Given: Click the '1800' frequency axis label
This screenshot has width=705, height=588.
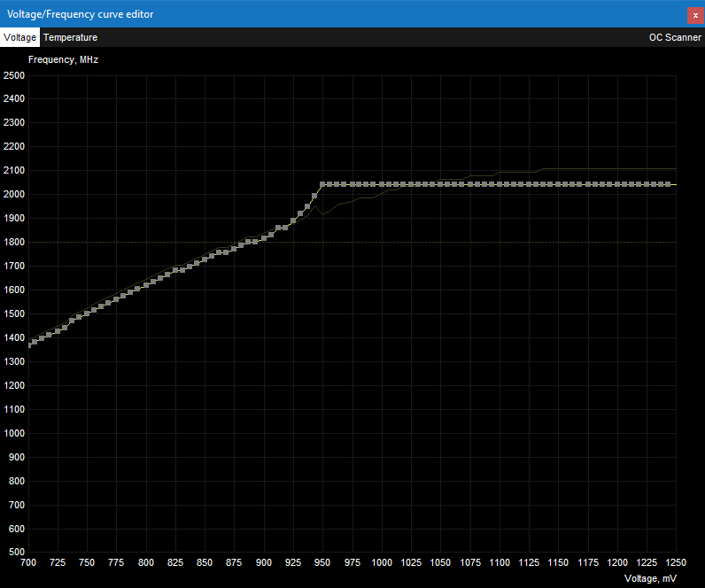Looking at the screenshot, I should tap(14, 243).
